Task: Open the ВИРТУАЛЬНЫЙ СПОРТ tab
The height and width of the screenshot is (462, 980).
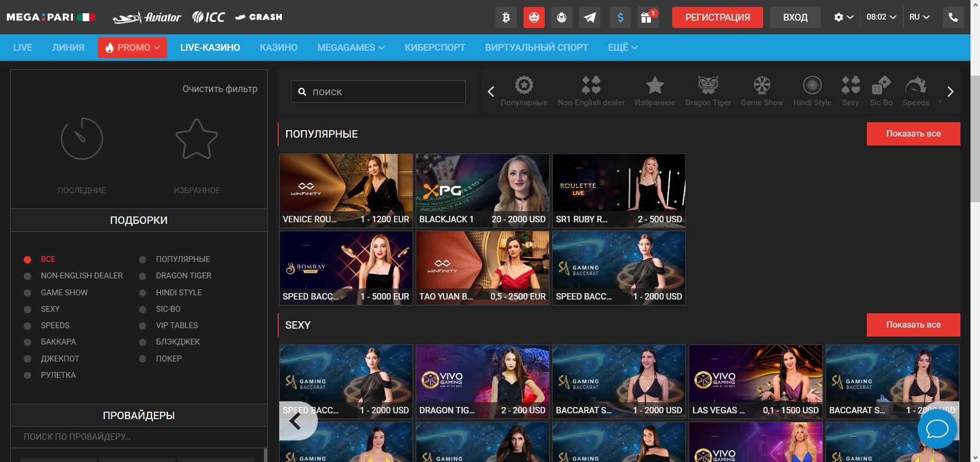Action: point(536,48)
